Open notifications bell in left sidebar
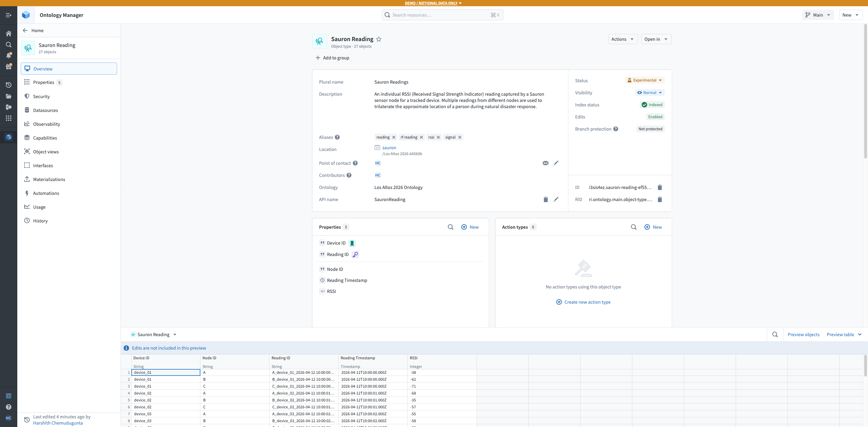 click(x=9, y=55)
